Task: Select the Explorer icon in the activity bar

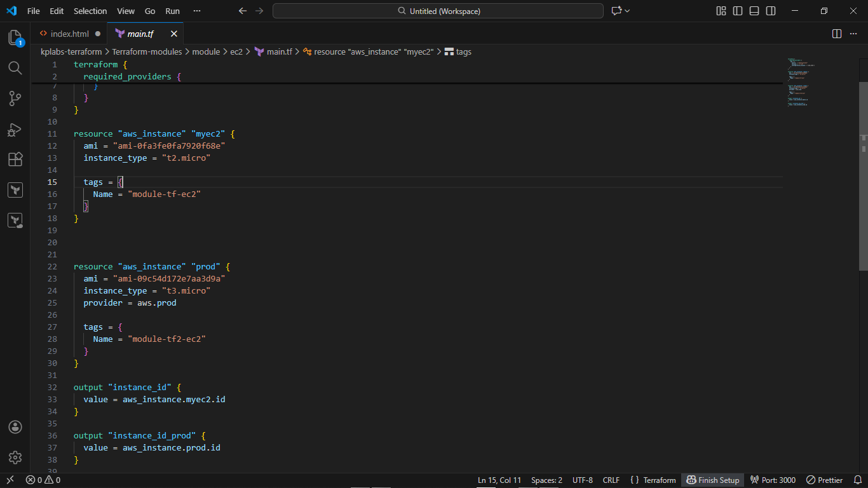Action: point(15,37)
